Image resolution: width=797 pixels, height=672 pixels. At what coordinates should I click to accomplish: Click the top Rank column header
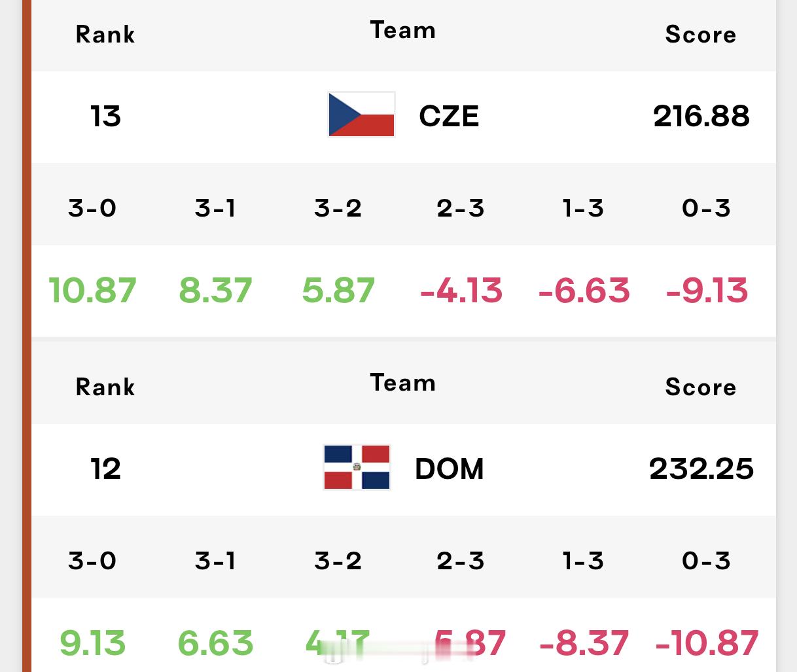105,34
